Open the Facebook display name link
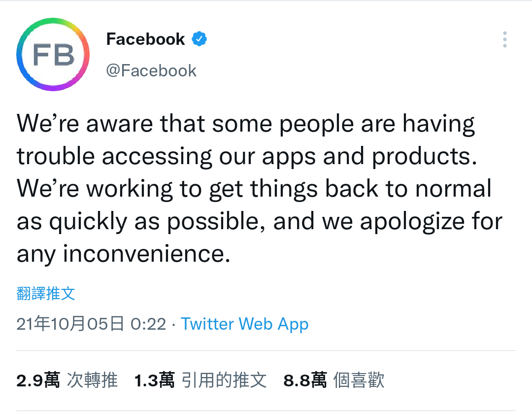 point(145,38)
